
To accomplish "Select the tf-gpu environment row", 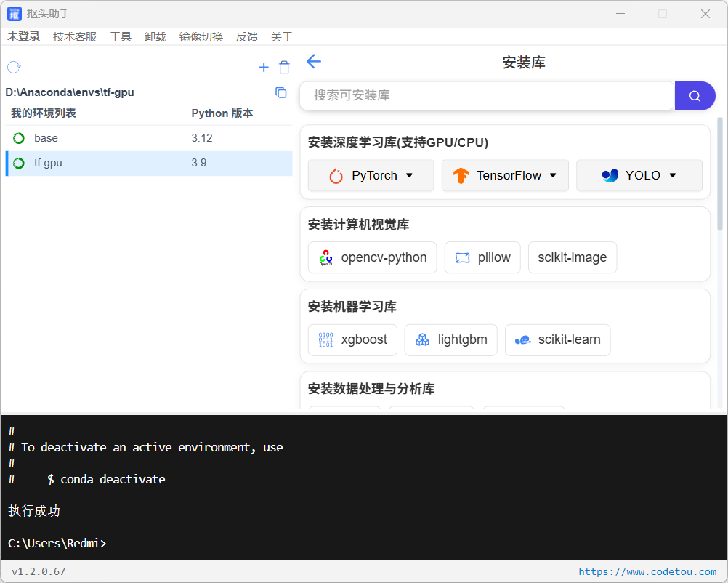I will 148,163.
